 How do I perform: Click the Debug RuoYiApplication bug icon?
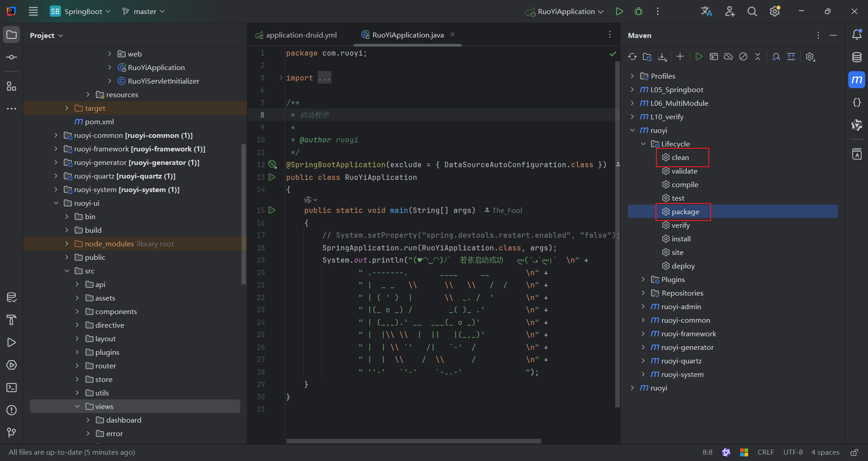coord(638,11)
